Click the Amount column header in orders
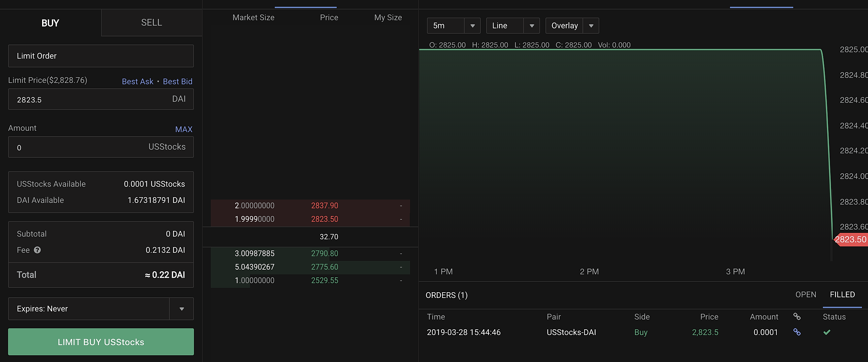Image resolution: width=868 pixels, height=362 pixels. [x=764, y=317]
